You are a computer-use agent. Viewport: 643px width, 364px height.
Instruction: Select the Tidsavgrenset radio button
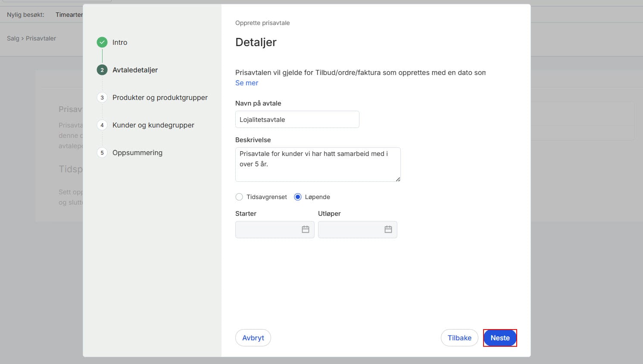point(239,197)
